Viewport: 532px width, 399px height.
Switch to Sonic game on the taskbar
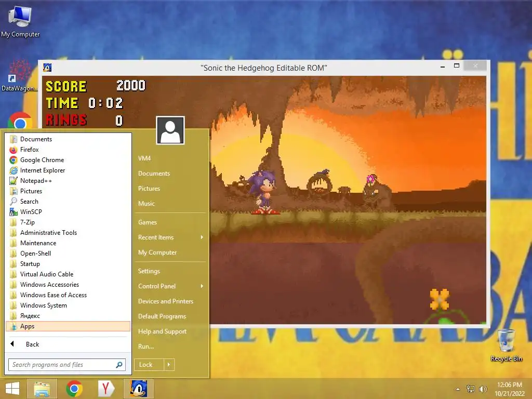click(x=138, y=389)
